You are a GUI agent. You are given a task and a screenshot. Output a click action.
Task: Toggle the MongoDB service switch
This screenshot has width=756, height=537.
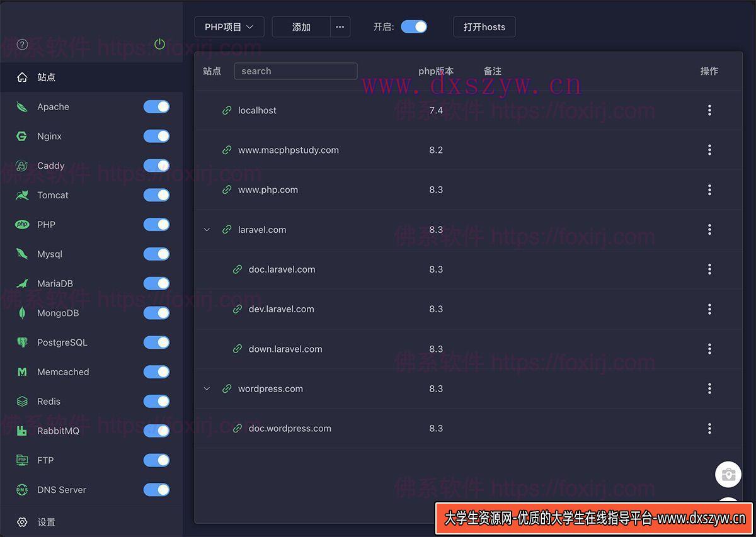(x=157, y=313)
